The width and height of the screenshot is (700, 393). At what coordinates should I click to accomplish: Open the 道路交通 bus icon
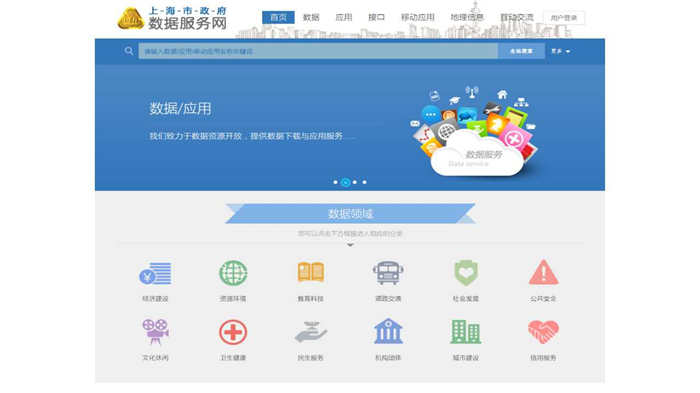click(388, 273)
